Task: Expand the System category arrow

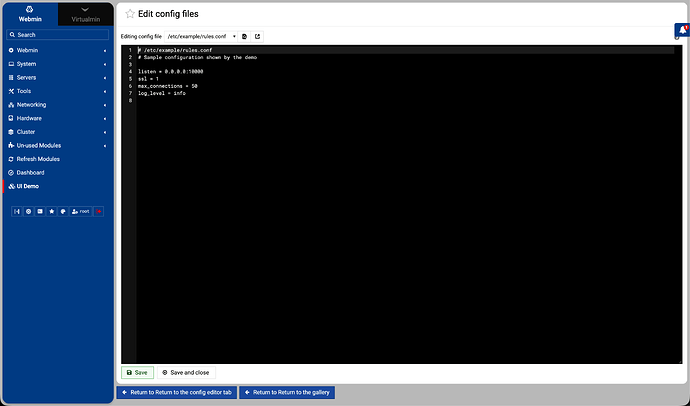Action: (105, 65)
